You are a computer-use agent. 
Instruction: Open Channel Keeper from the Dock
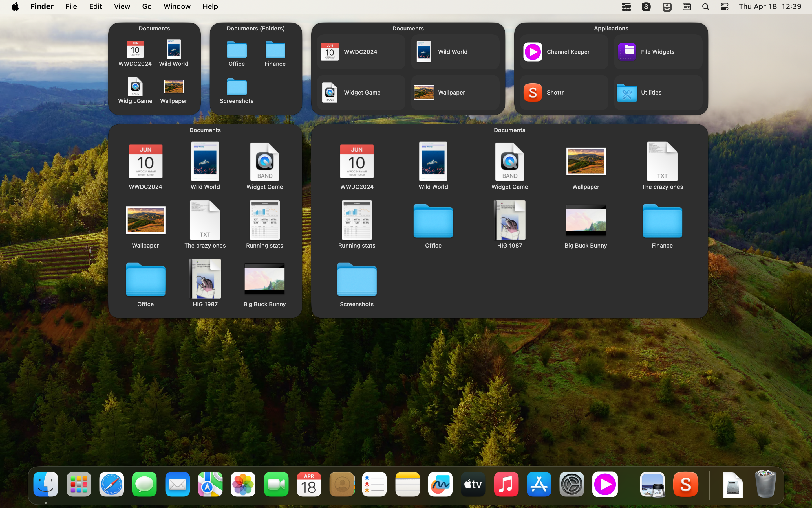[x=605, y=484]
